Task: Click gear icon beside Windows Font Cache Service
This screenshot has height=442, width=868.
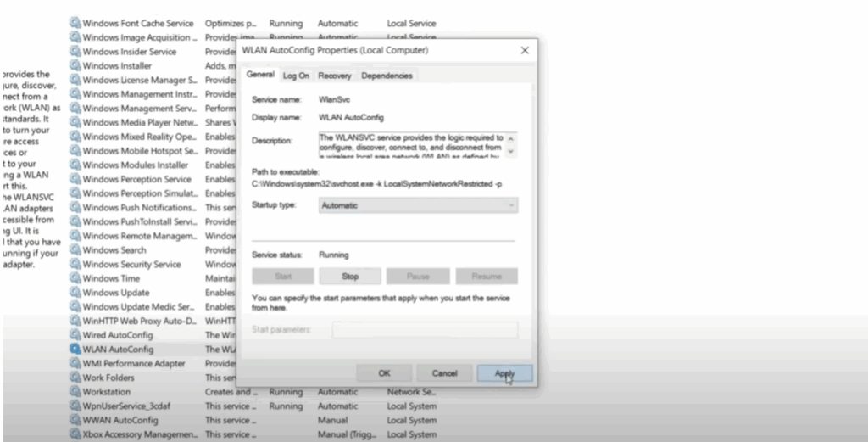Action: (75, 23)
